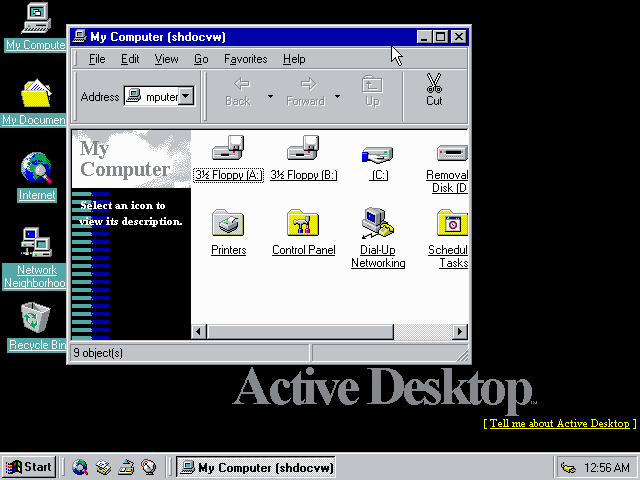This screenshot has width=640, height=480.
Task: Open the Printers folder icon
Action: [x=228, y=224]
